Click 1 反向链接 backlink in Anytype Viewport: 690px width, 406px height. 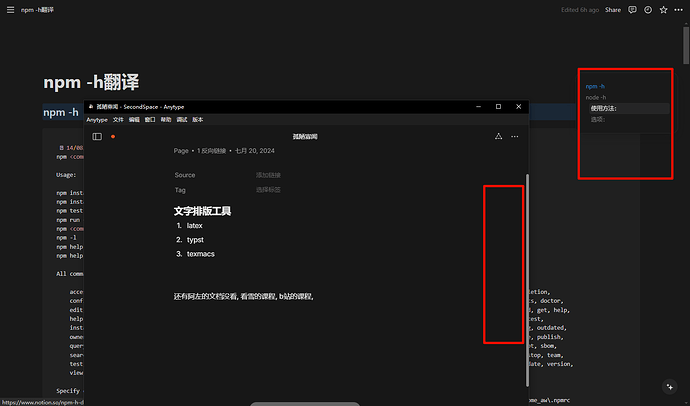coord(211,151)
